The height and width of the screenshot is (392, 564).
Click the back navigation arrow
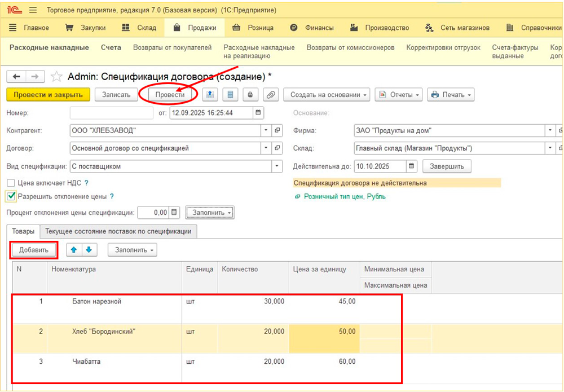16,77
